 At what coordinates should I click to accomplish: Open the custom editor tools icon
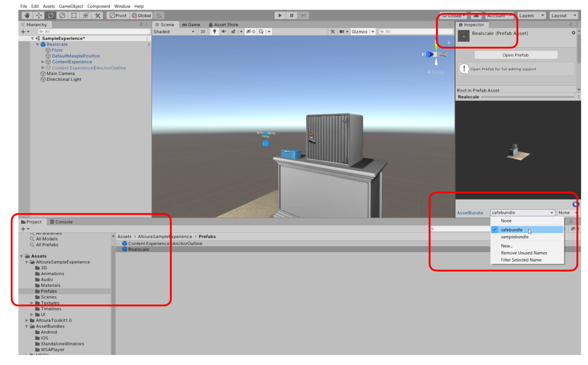click(98, 15)
